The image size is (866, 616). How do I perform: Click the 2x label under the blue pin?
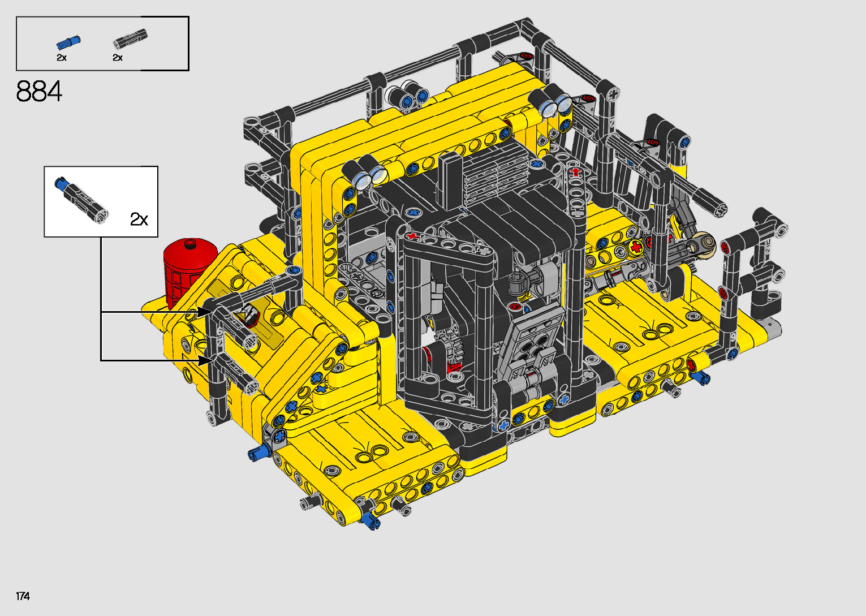click(62, 58)
